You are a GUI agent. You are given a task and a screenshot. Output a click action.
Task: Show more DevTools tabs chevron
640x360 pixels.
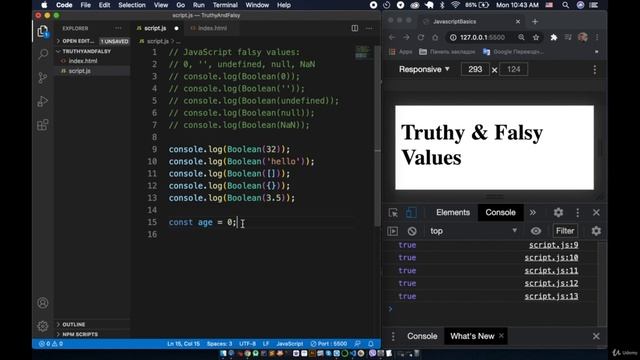533,212
